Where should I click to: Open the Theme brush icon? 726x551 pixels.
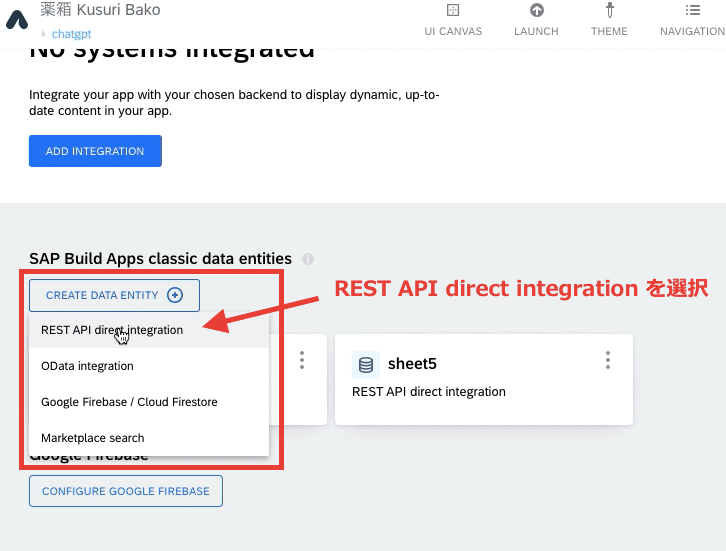609,10
